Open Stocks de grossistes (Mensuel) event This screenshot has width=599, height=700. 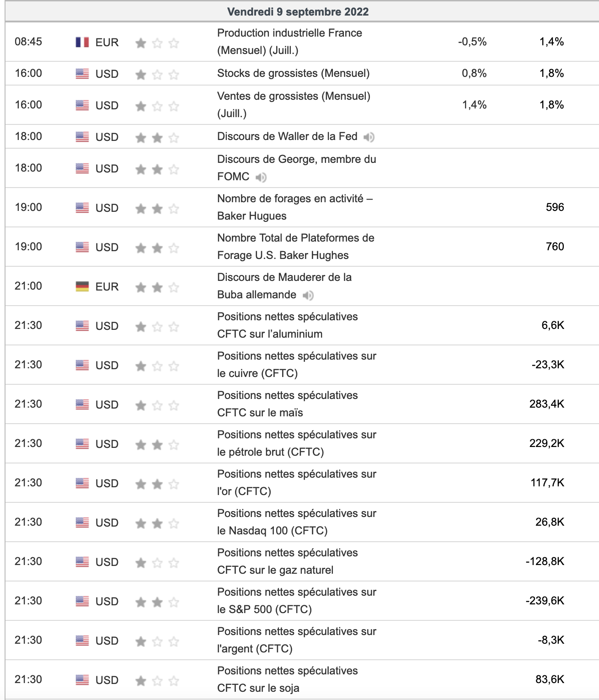(293, 73)
